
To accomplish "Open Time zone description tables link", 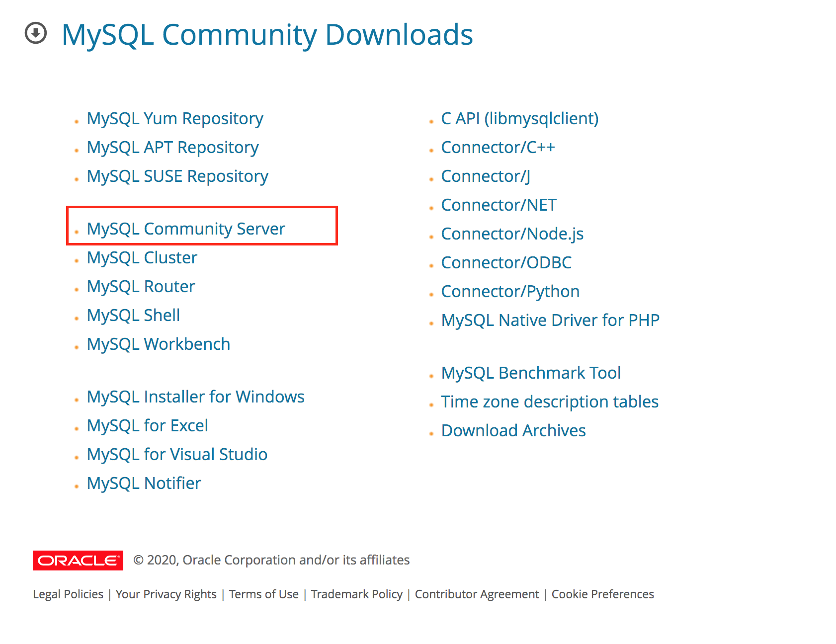I will pos(550,402).
